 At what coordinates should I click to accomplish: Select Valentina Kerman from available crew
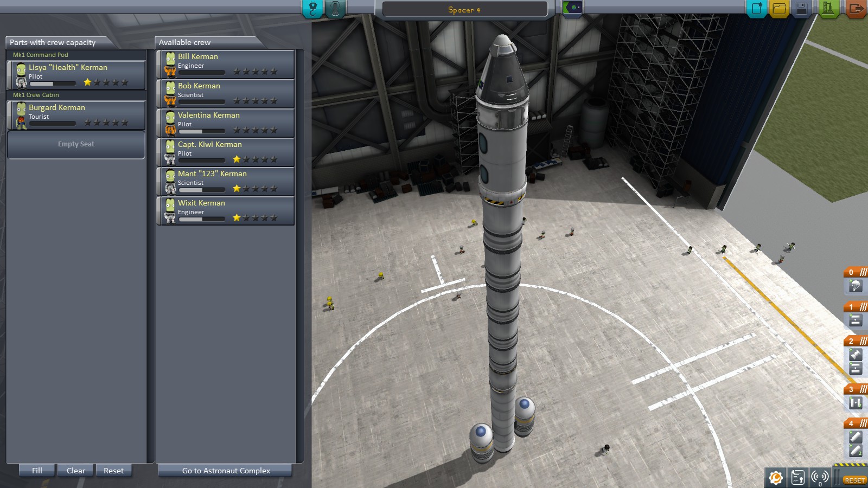(x=226, y=123)
